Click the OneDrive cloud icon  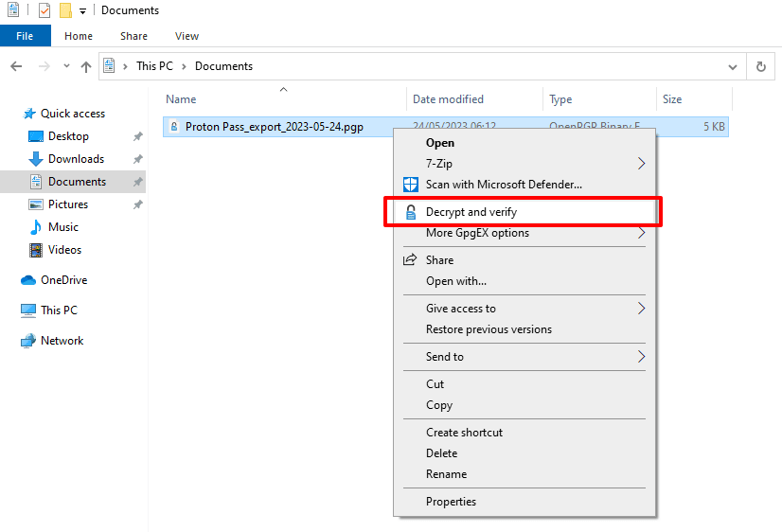click(28, 280)
